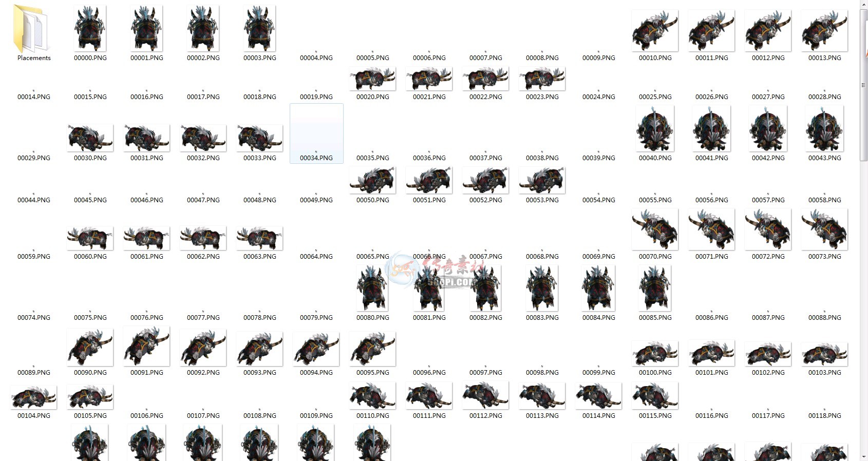This screenshot has height=461, width=868.
Task: Click the 00061.PNG thumbnail
Action: [x=147, y=238]
